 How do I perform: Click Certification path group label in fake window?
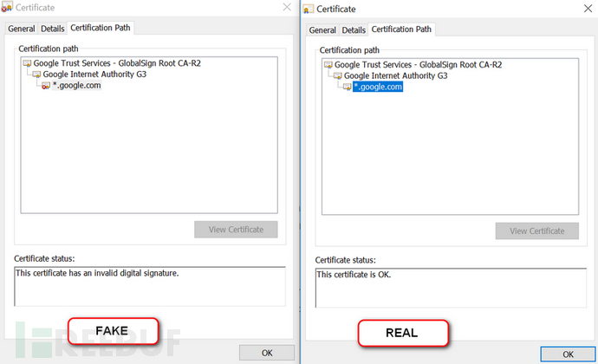coord(49,49)
